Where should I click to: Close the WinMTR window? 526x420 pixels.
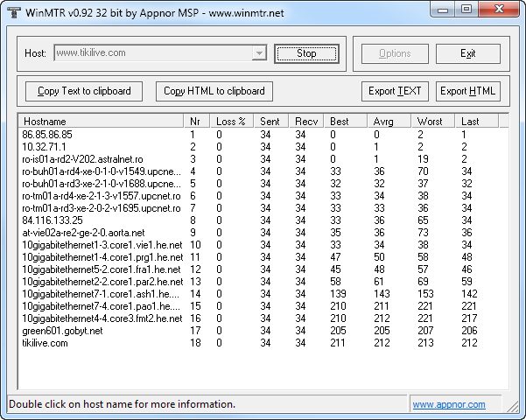tap(499, 10)
